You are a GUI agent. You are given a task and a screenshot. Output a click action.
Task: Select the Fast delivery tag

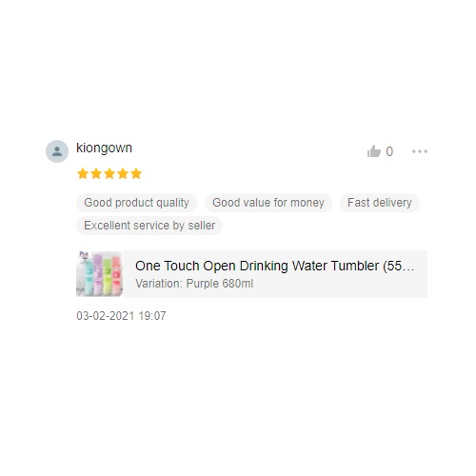pyautogui.click(x=380, y=203)
